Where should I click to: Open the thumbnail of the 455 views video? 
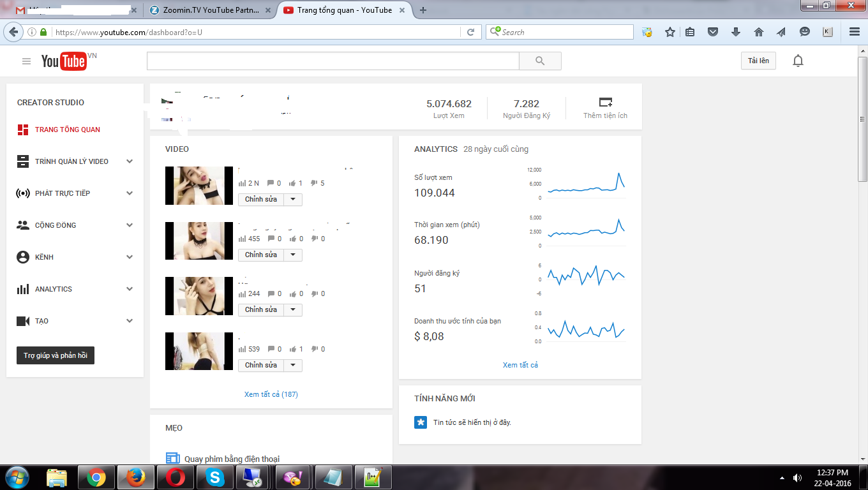(x=199, y=241)
